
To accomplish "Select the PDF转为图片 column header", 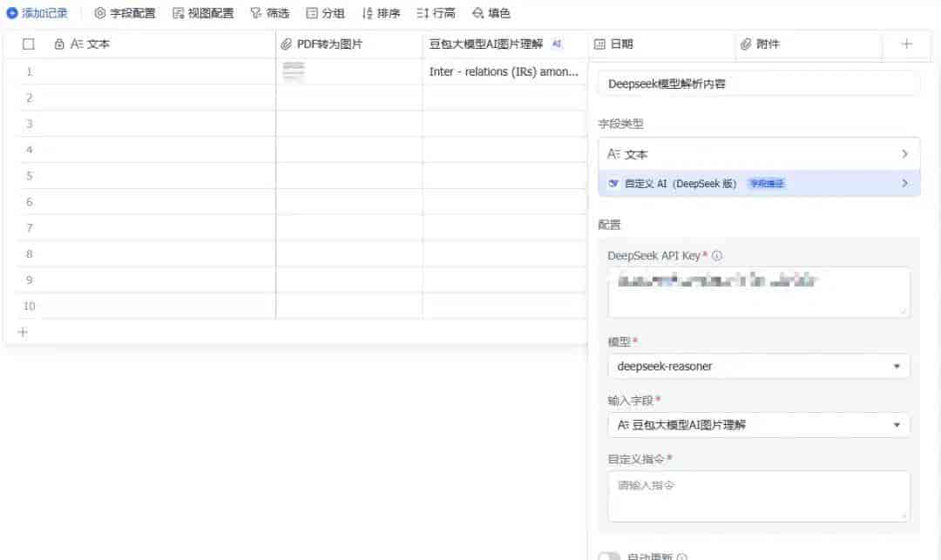I will coord(349,44).
